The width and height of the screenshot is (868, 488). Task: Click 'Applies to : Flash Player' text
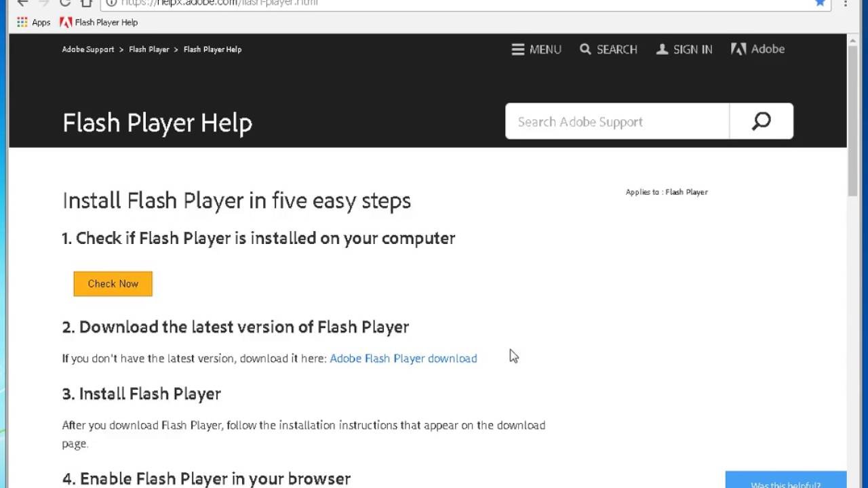click(667, 192)
